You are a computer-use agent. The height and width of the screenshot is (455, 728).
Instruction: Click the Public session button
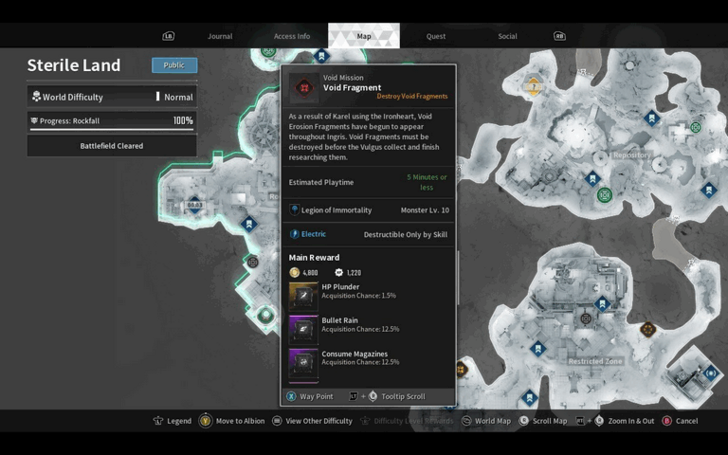point(174,66)
